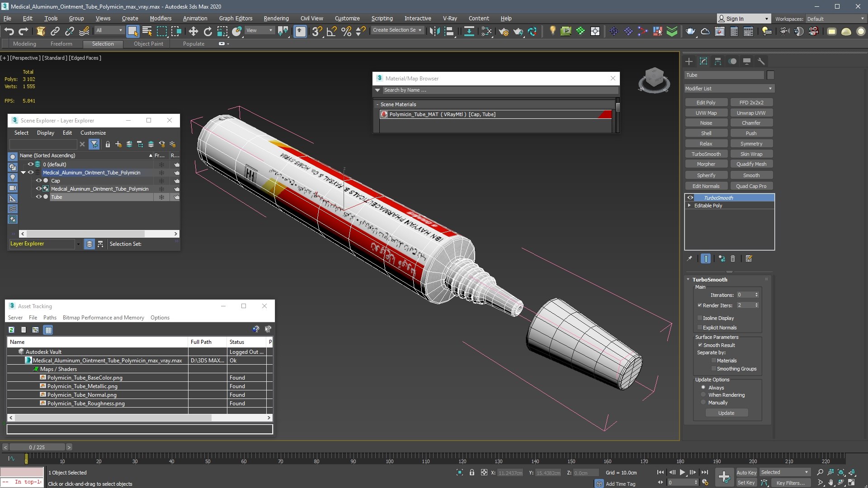Click the object color swatch beside Tube
Screen dimensions: 868x488
point(770,75)
